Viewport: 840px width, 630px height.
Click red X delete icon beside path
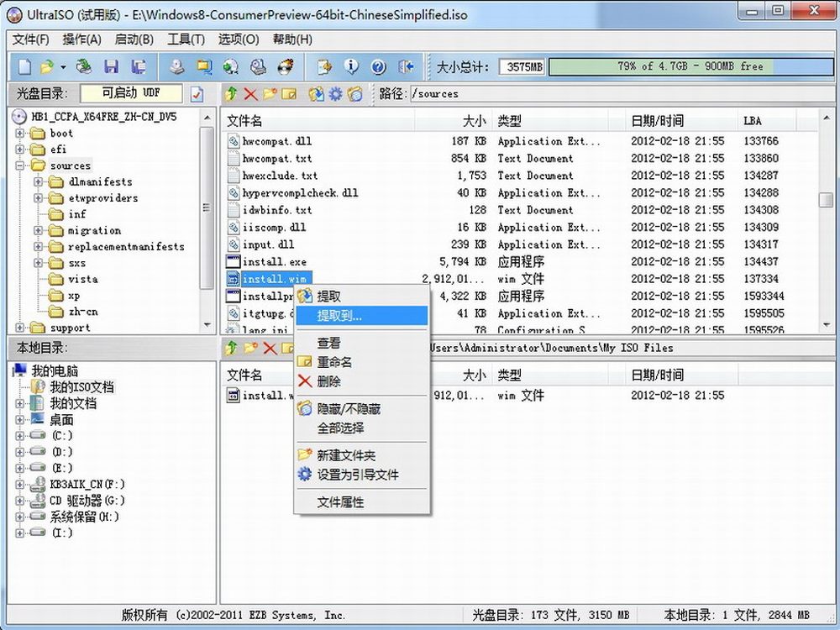coord(250,94)
